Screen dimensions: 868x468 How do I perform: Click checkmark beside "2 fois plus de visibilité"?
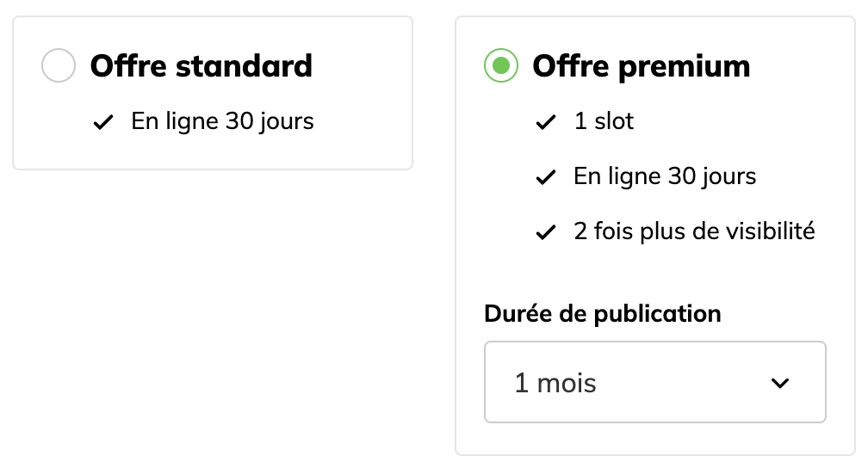coord(545,232)
